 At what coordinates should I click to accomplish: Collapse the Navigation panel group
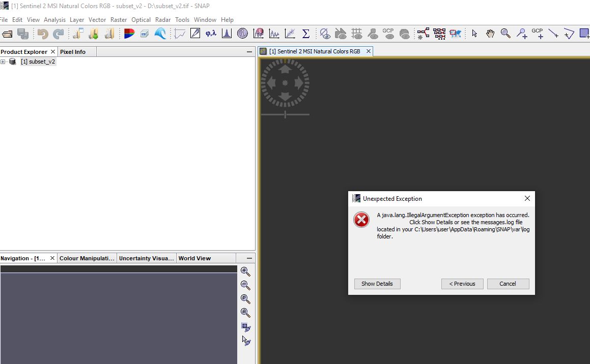pos(249,258)
